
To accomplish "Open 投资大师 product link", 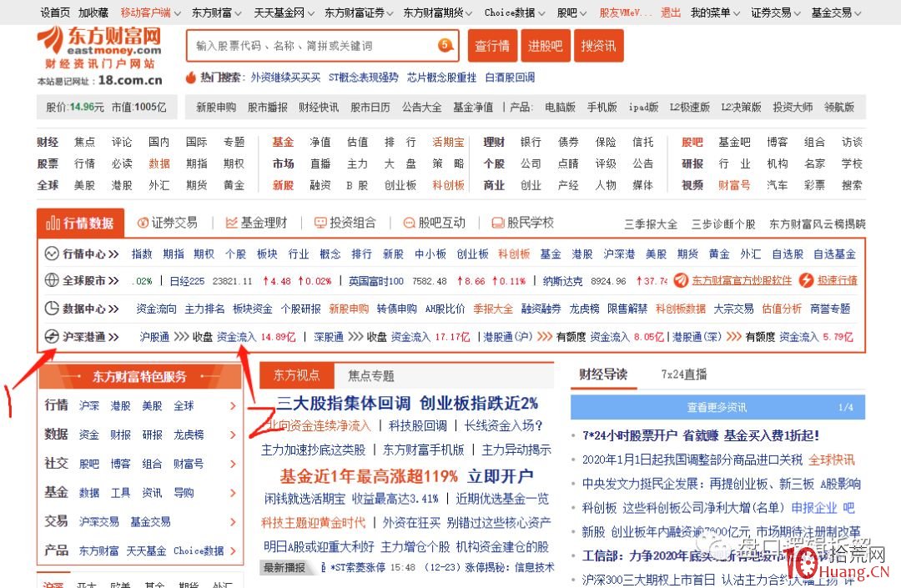I will point(793,108).
